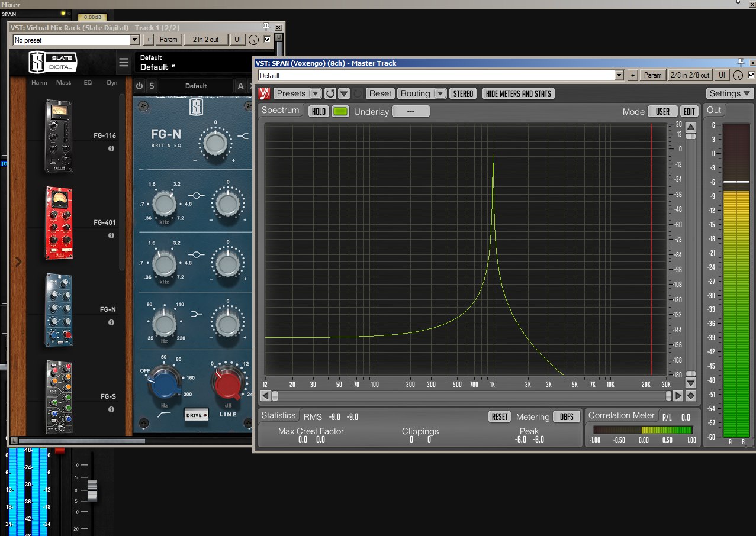Open info for the FG-116 module

tap(111, 148)
